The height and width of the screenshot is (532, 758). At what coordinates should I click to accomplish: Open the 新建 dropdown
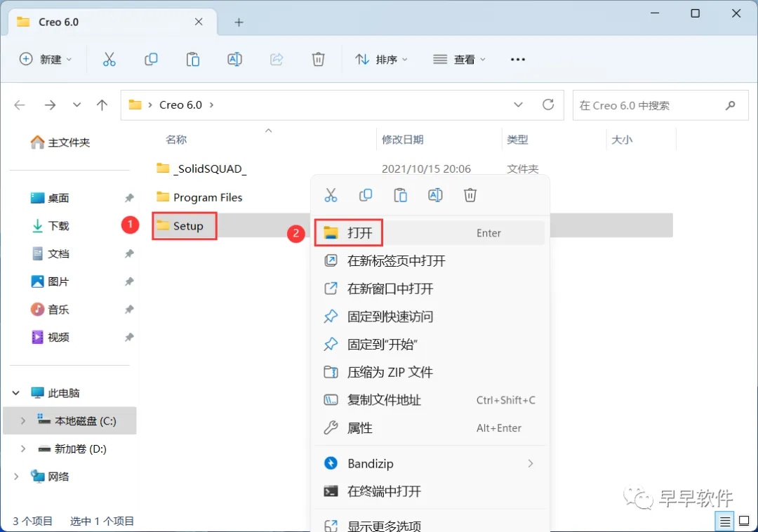[x=46, y=60]
